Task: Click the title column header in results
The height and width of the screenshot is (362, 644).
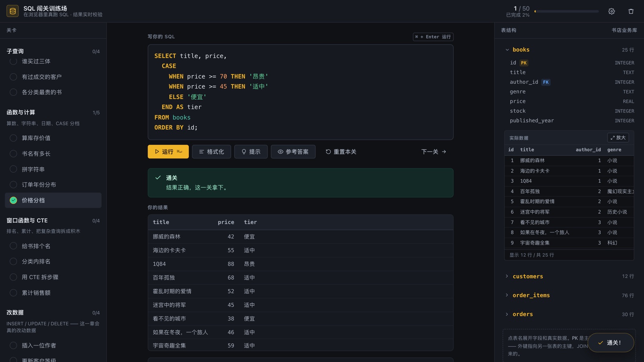Action: point(161,222)
